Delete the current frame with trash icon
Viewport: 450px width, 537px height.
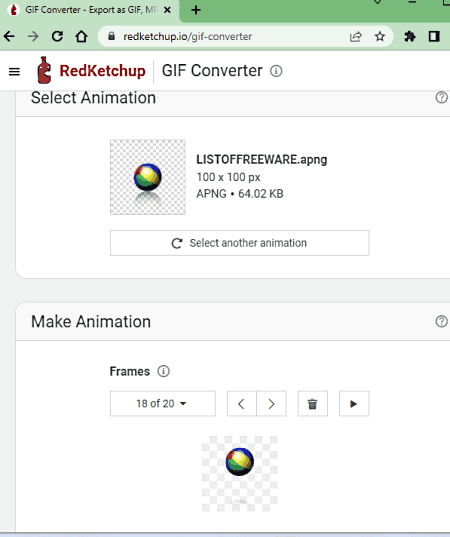[313, 403]
